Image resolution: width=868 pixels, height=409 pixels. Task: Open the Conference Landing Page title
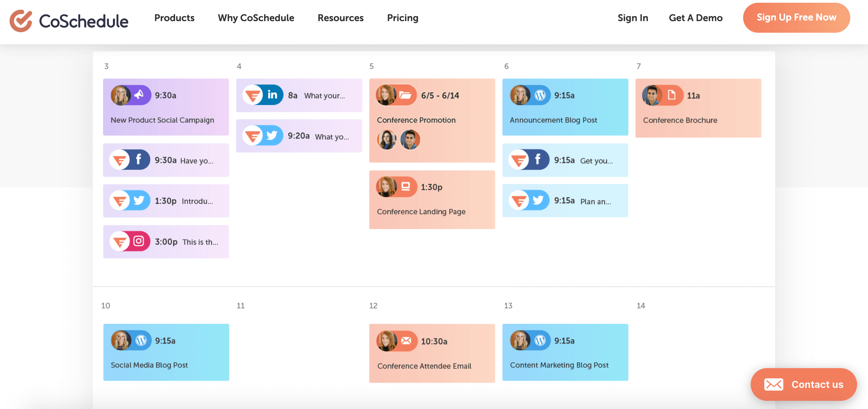(421, 212)
